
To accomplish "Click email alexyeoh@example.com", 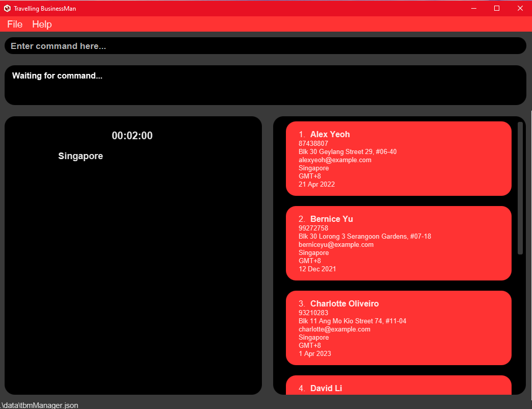I will [335, 160].
